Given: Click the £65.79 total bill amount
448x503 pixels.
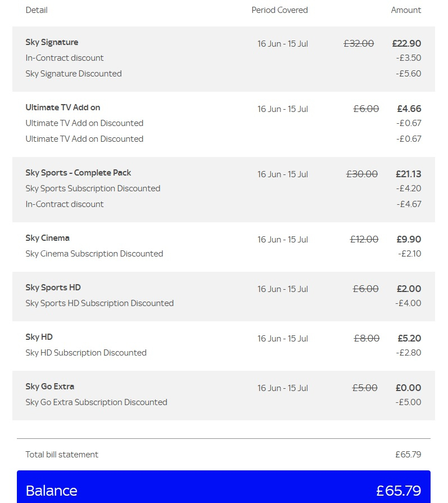Looking at the screenshot, I should 408,455.
